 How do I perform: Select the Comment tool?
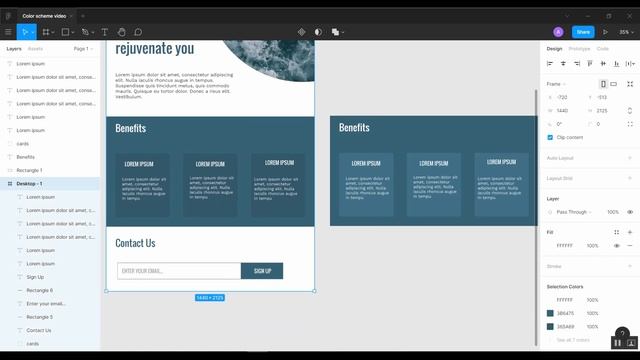coord(138,32)
